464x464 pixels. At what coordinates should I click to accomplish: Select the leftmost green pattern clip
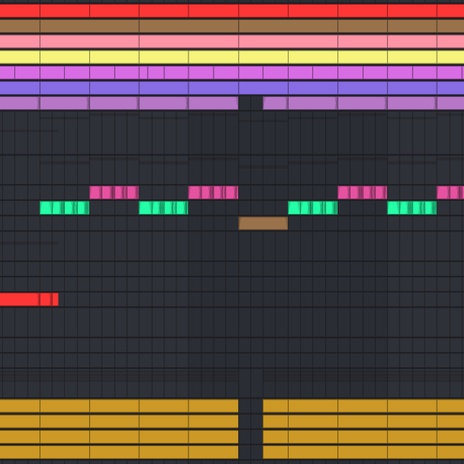[x=65, y=208]
